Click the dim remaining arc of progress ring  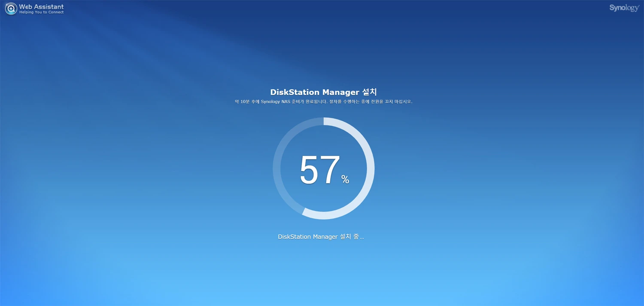[x=277, y=168]
